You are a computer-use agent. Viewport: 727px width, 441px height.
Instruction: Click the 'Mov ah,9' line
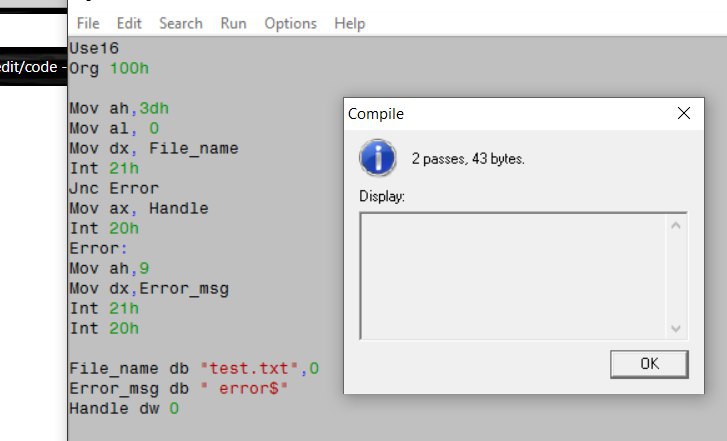[x=109, y=268]
